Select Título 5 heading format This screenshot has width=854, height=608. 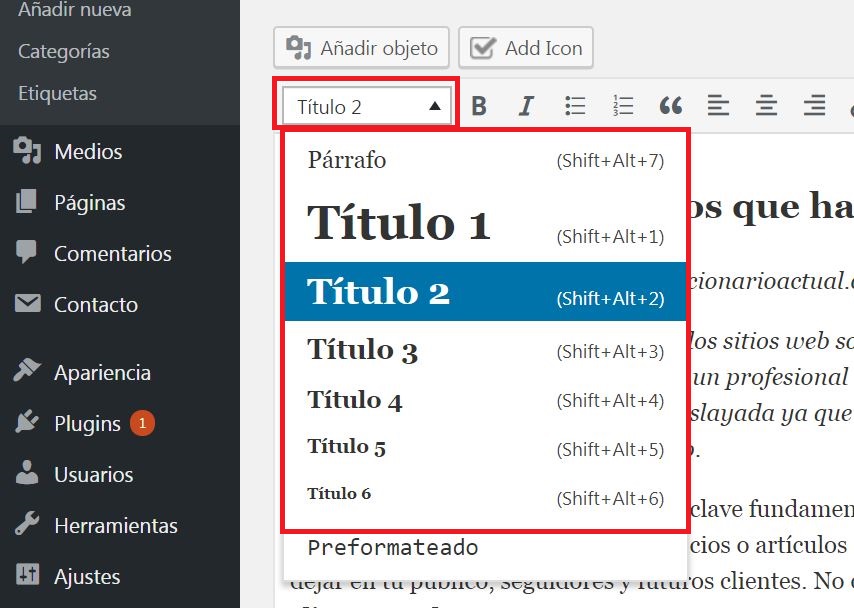click(485, 448)
